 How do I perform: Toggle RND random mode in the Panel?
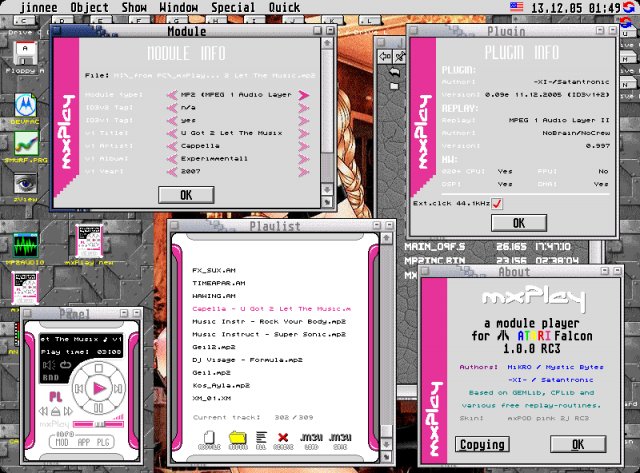point(51,378)
